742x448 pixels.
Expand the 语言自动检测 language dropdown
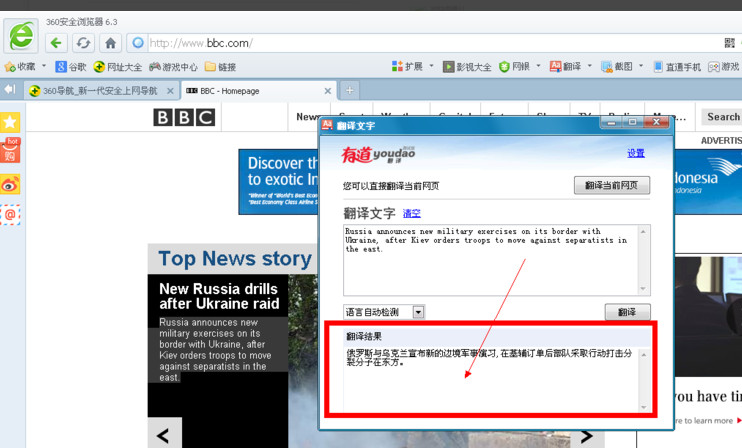point(418,312)
